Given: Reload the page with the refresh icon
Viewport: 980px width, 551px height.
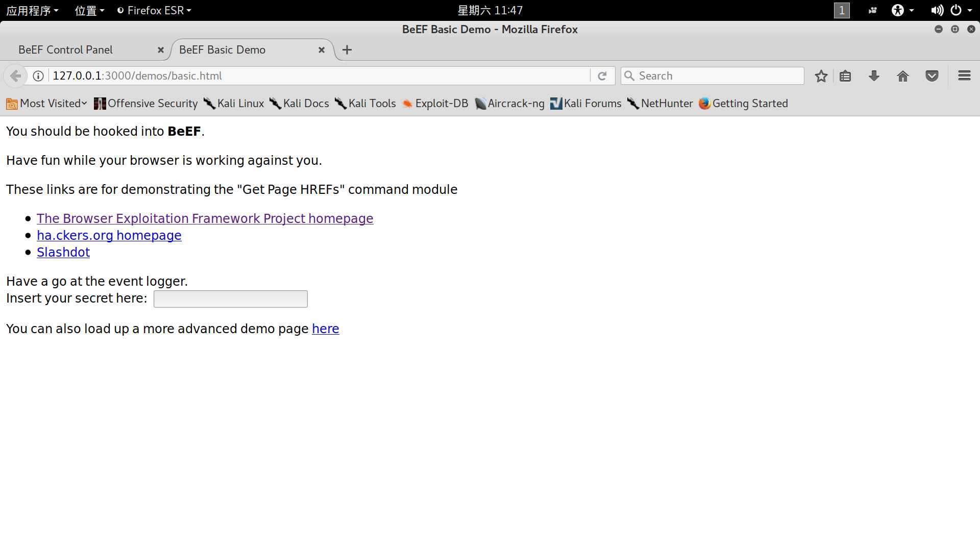Looking at the screenshot, I should click(602, 76).
